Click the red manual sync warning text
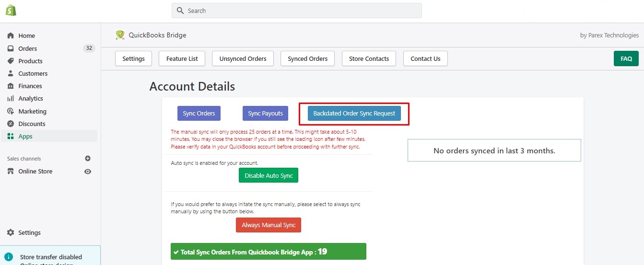The image size is (644, 265). tap(268, 139)
